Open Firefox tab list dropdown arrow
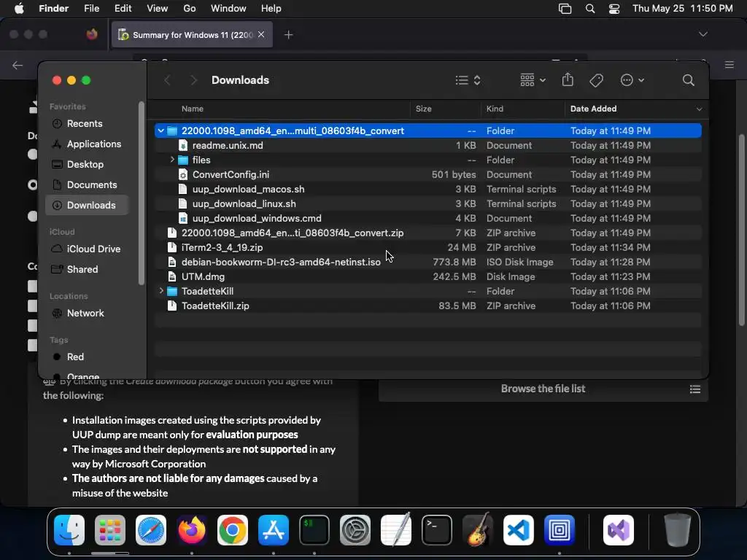Image resolution: width=747 pixels, height=560 pixels. coord(703,34)
